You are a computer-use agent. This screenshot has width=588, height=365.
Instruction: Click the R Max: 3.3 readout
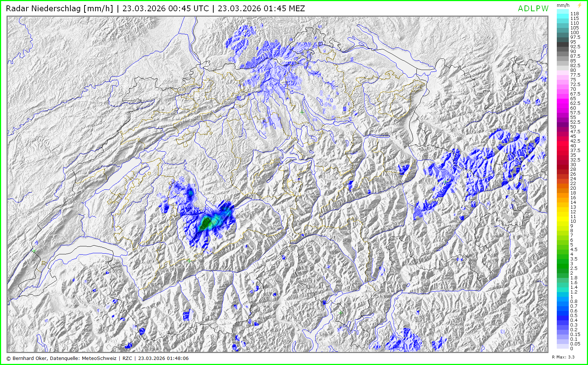tap(563, 357)
